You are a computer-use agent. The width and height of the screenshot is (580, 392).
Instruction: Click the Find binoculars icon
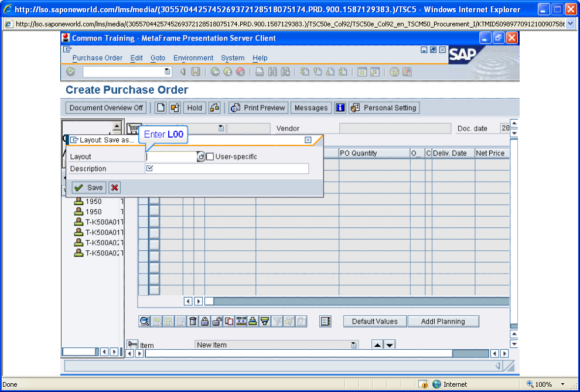point(272,71)
